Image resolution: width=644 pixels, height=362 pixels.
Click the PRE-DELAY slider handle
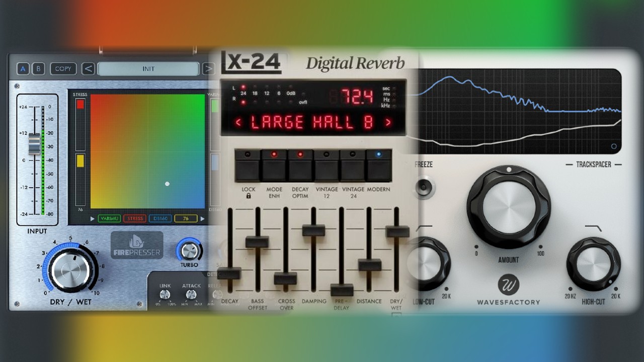point(342,290)
